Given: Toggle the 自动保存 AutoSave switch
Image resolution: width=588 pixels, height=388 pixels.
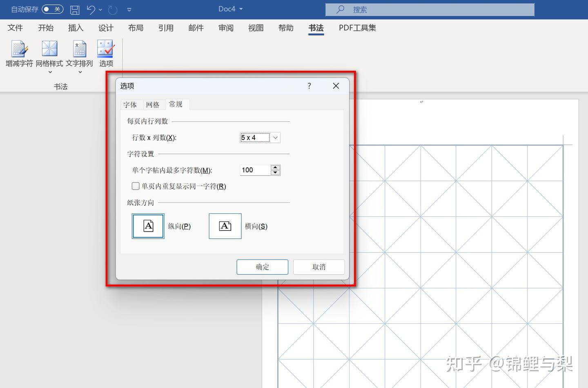Looking at the screenshot, I should (53, 9).
